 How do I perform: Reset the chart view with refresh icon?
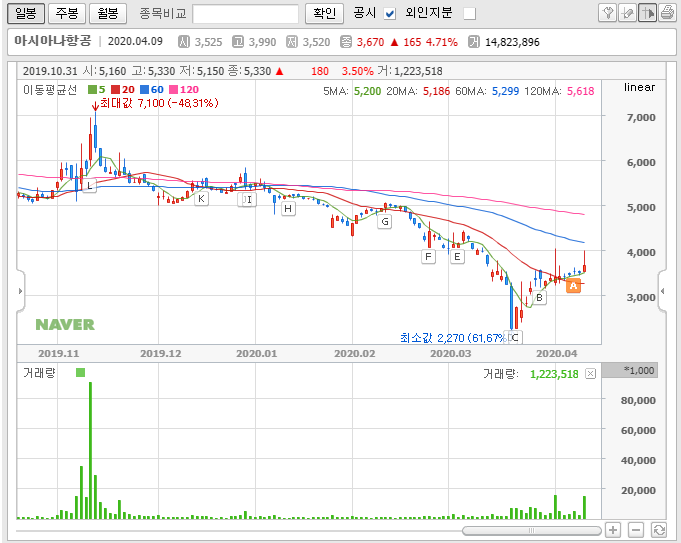659,530
